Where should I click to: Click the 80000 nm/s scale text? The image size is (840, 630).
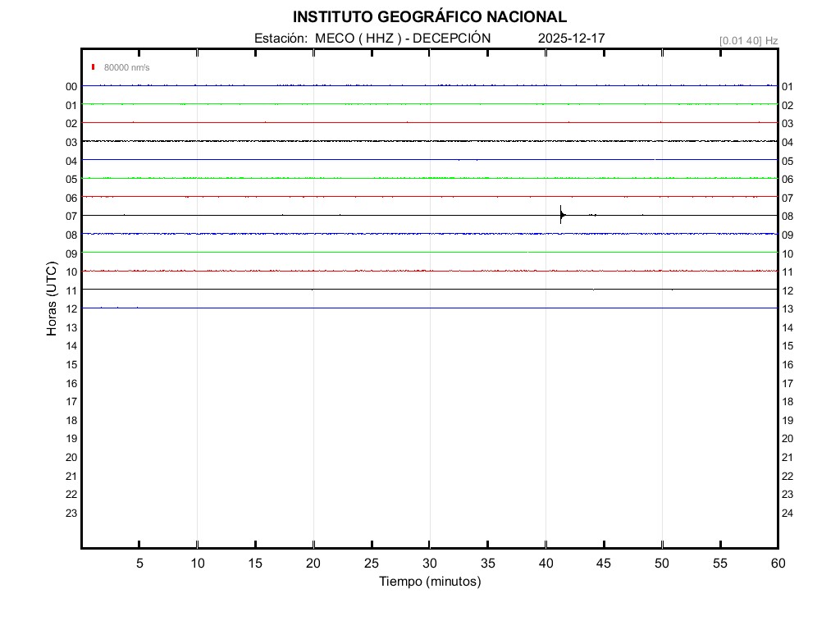(x=126, y=67)
